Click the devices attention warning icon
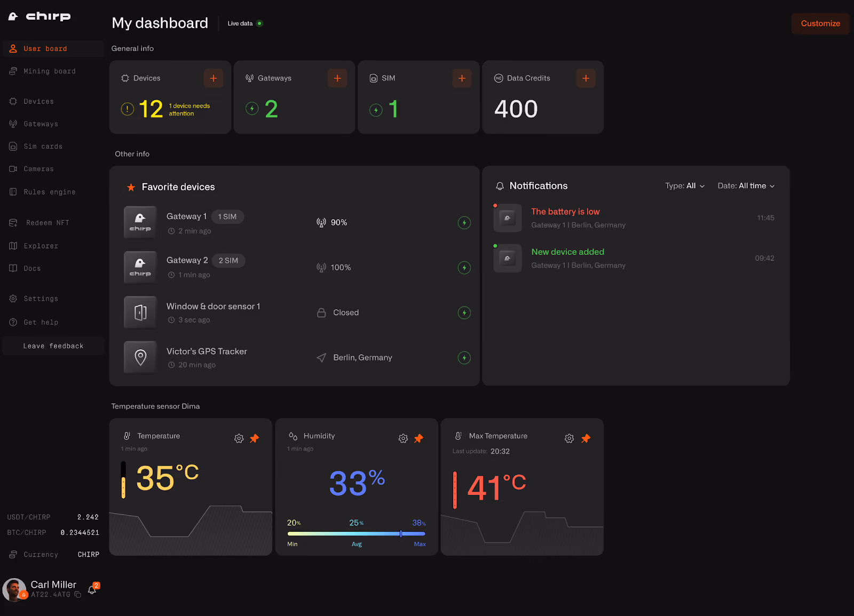Screen dimensions: 854x616 pyautogui.click(x=128, y=109)
